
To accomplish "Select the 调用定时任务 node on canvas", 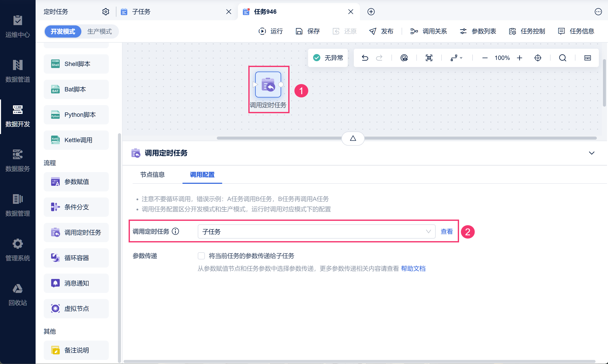I will click(268, 85).
